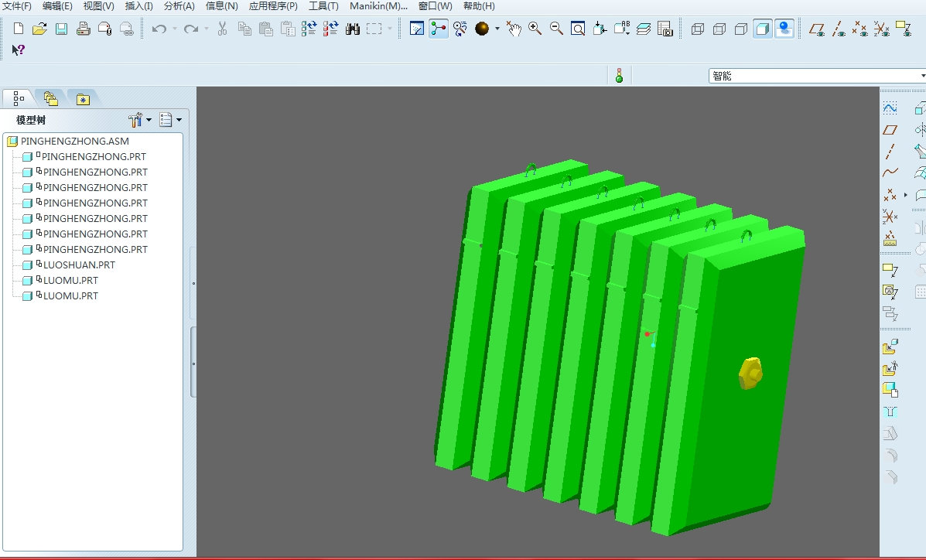Click the Zoom In magnifier icon
This screenshot has width=926, height=560.
[x=535, y=29]
